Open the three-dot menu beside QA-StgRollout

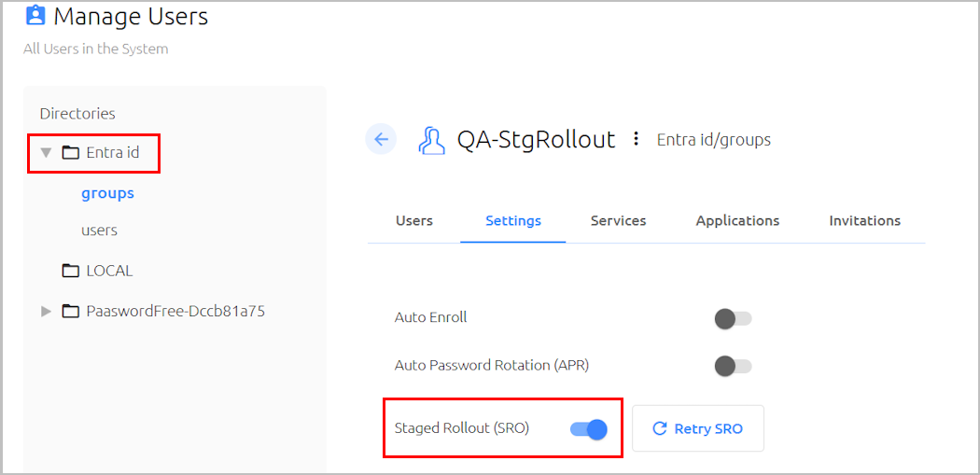636,139
